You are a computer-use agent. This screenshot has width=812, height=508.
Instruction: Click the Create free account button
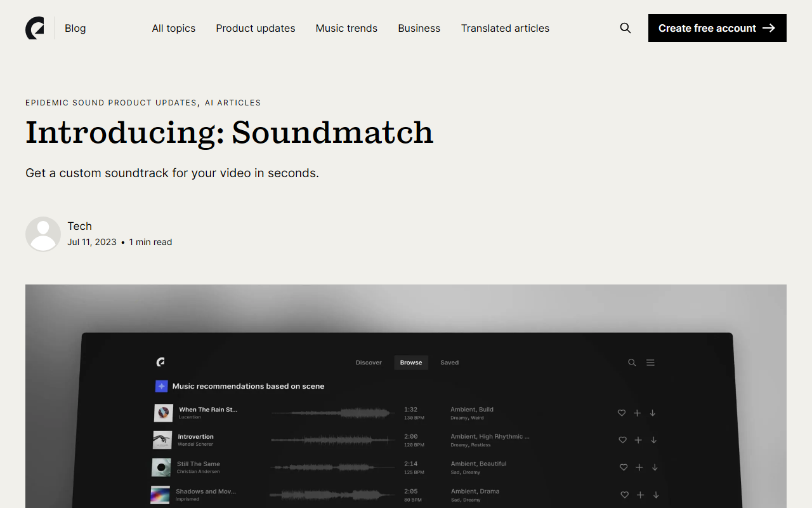click(x=717, y=28)
